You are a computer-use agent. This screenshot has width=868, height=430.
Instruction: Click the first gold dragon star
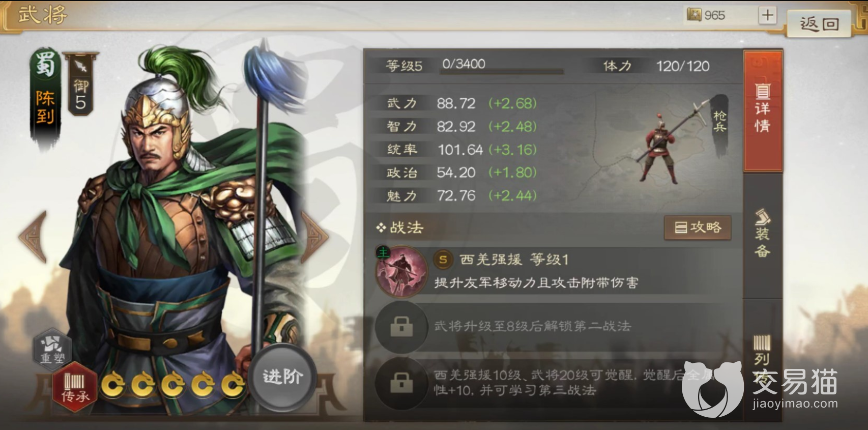click(113, 384)
